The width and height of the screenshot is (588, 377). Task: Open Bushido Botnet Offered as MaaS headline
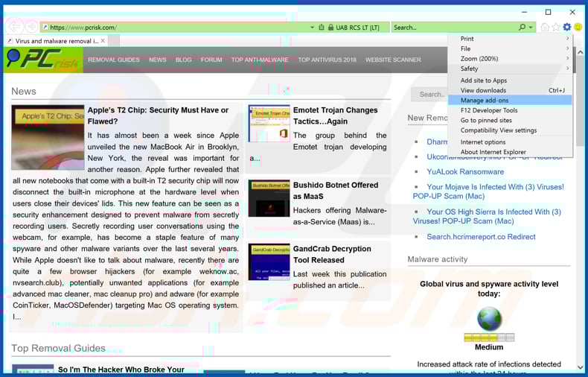[335, 191]
